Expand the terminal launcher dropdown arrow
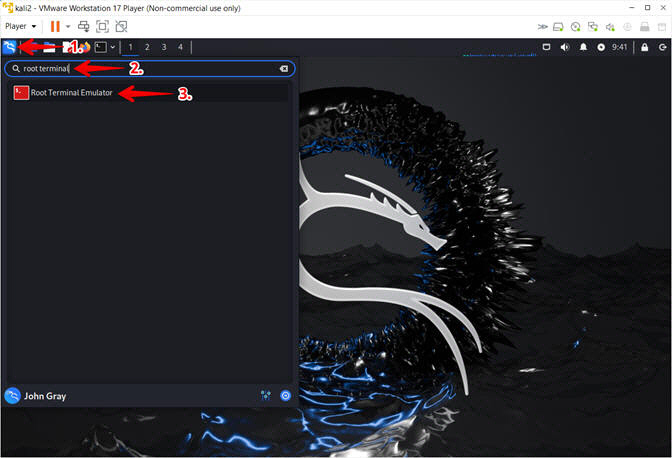This screenshot has width=672, height=458. [112, 47]
